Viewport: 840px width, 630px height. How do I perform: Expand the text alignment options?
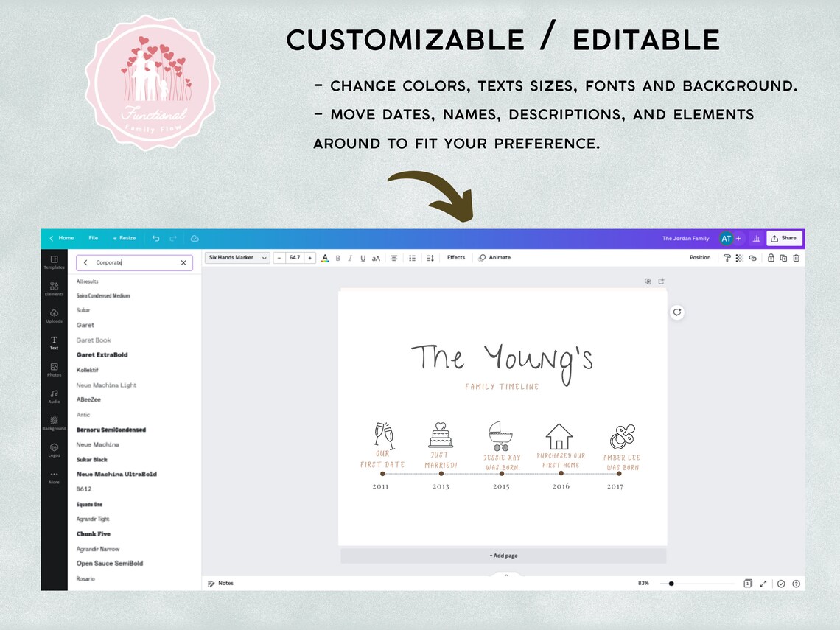coord(394,258)
